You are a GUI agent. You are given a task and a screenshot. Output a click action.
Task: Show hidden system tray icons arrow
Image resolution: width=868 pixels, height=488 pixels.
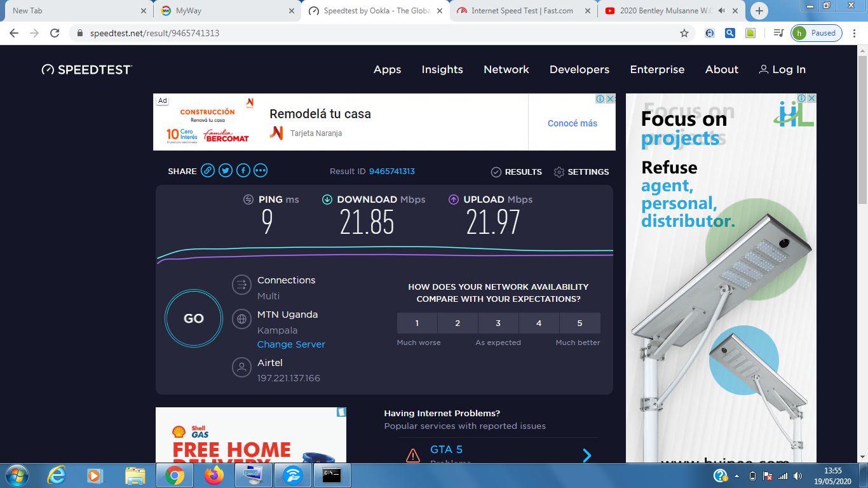[x=736, y=476]
